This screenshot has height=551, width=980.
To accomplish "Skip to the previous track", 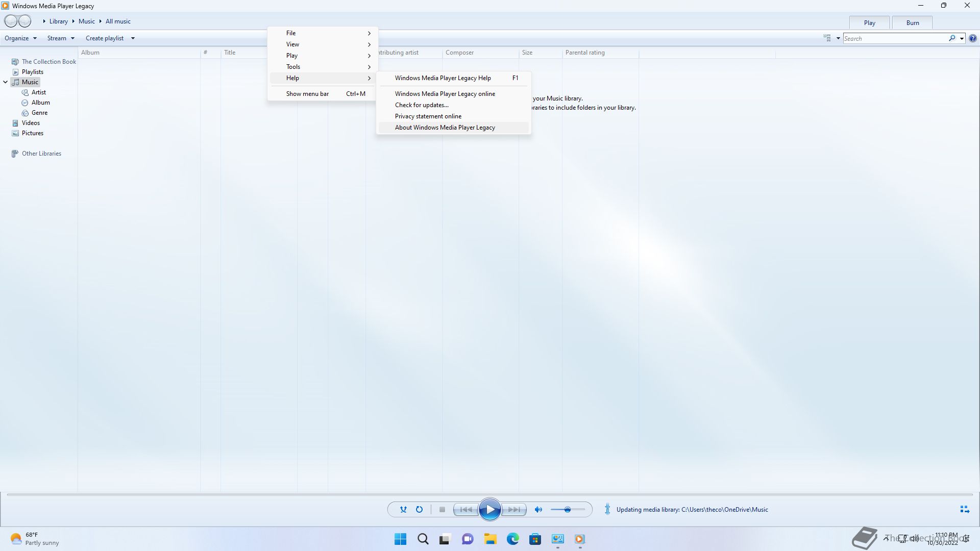I will (x=466, y=509).
